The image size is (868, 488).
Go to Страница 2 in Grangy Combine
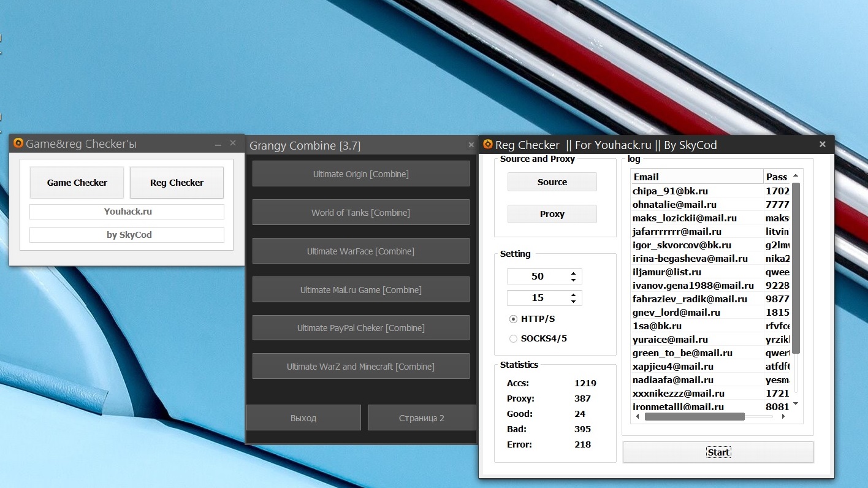422,418
